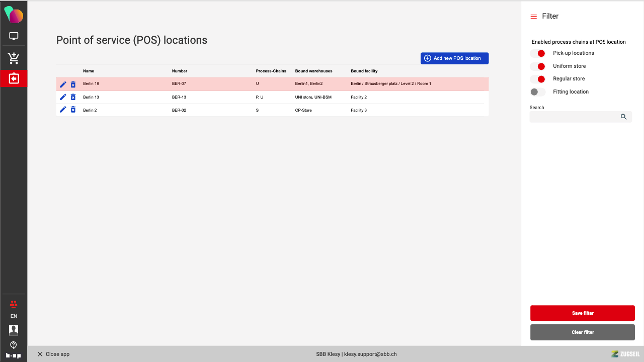Click into the Search input field
Image resolution: width=644 pixels, height=362 pixels.
(x=574, y=117)
